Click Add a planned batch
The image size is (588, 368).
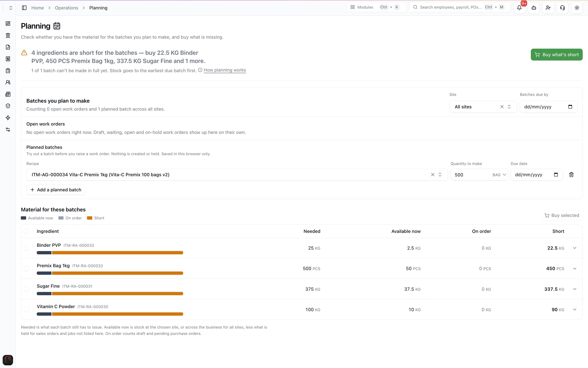click(x=55, y=190)
